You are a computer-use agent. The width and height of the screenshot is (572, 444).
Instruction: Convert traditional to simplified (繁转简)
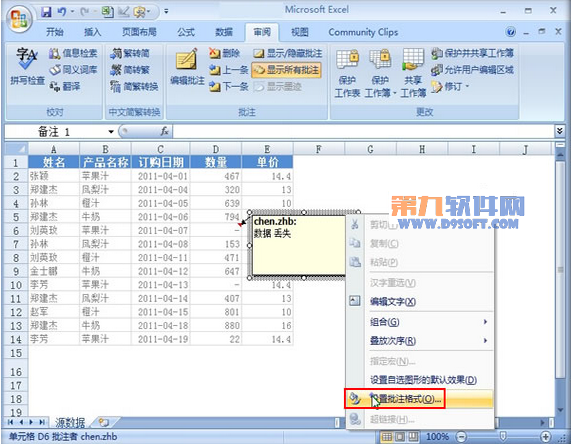coord(129,53)
